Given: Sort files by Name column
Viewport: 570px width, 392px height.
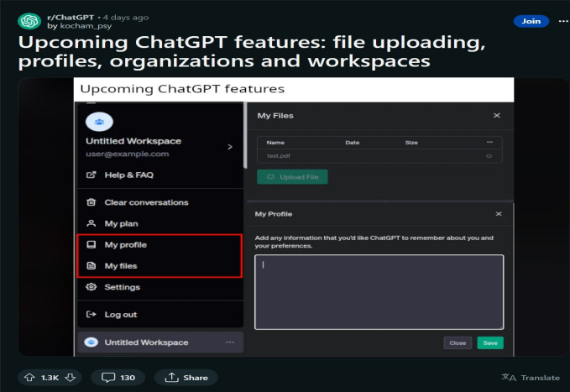Looking at the screenshot, I should click(275, 143).
